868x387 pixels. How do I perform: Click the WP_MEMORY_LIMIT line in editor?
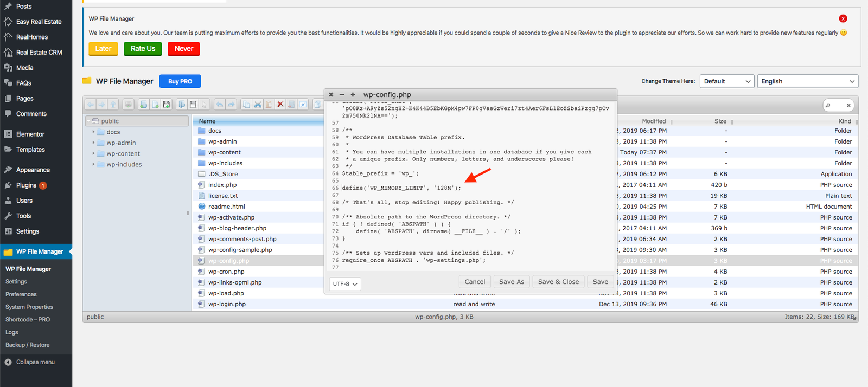pos(401,188)
